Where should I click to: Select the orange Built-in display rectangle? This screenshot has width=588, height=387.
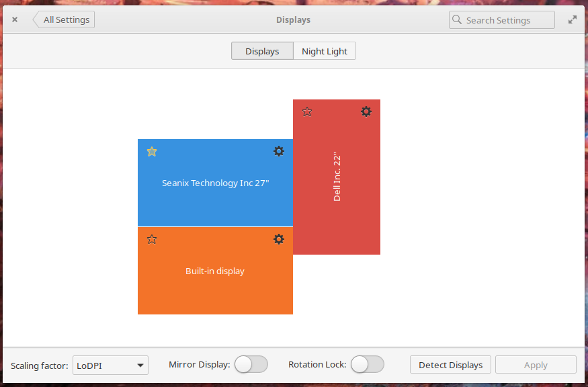pos(215,271)
